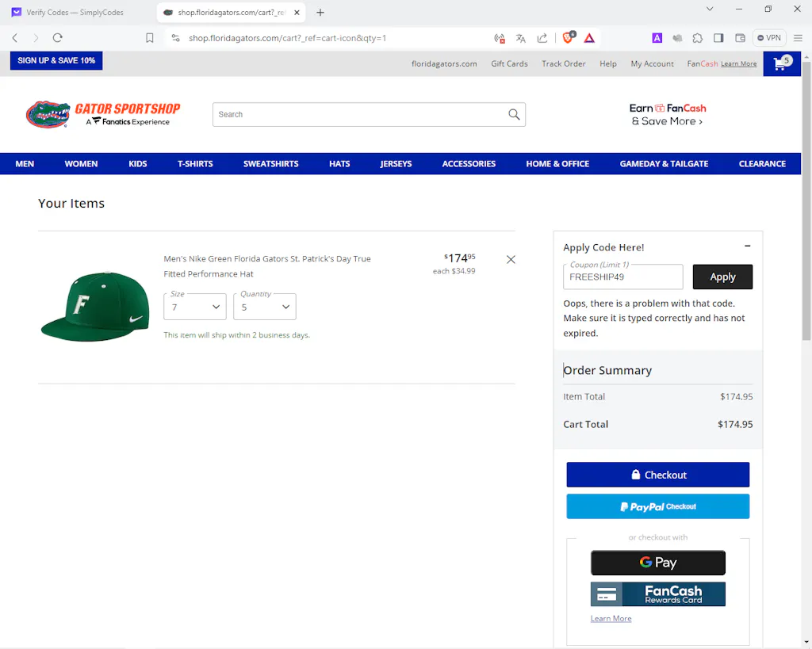The height and width of the screenshot is (649, 812).
Task: Remove the hat from cart
Action: pos(511,259)
